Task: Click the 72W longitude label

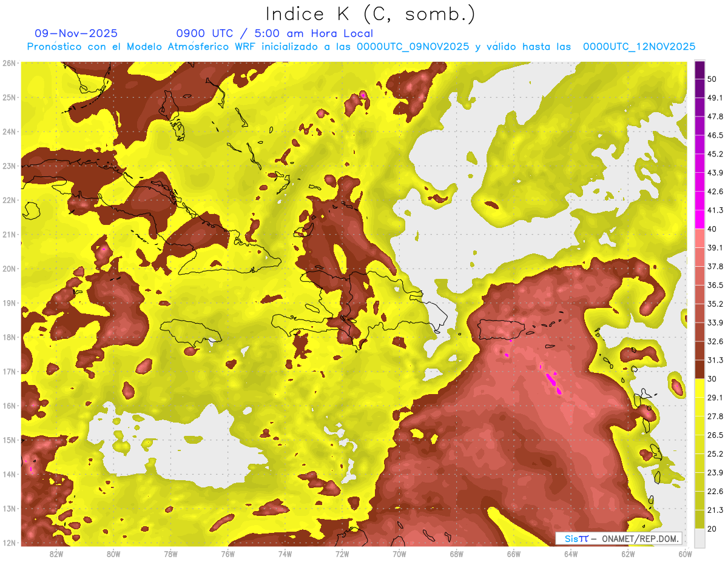Action: (x=342, y=554)
